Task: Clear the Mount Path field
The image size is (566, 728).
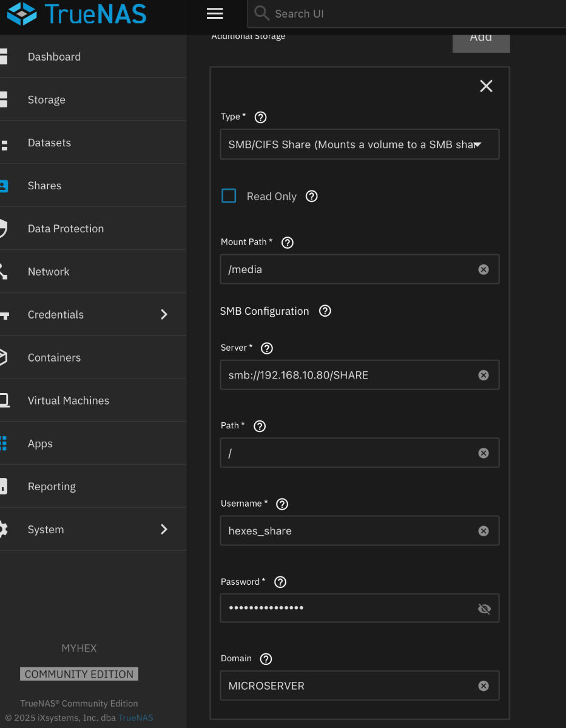Action: pyautogui.click(x=483, y=269)
